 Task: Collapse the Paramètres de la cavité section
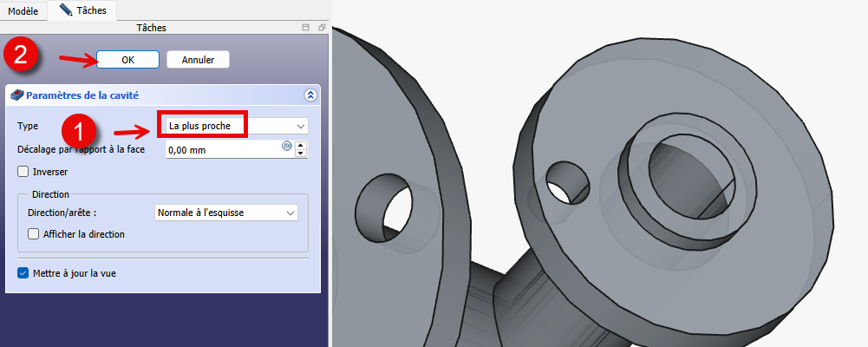310,95
